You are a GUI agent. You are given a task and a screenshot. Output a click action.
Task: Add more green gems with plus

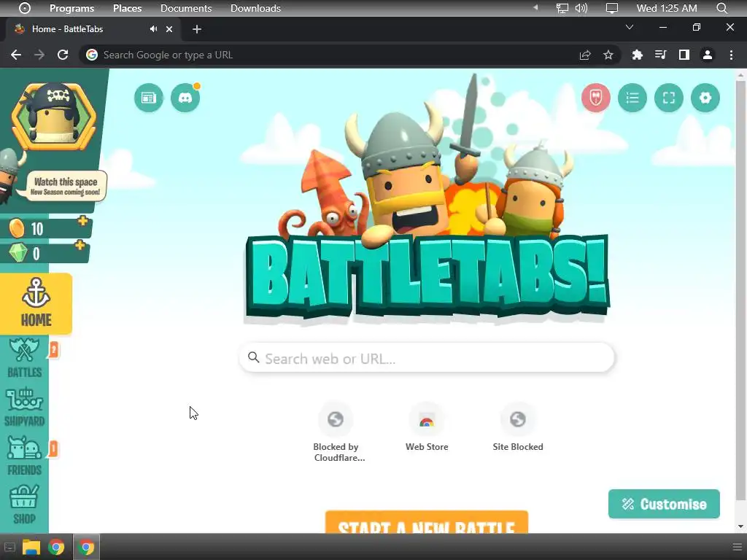[x=80, y=245]
